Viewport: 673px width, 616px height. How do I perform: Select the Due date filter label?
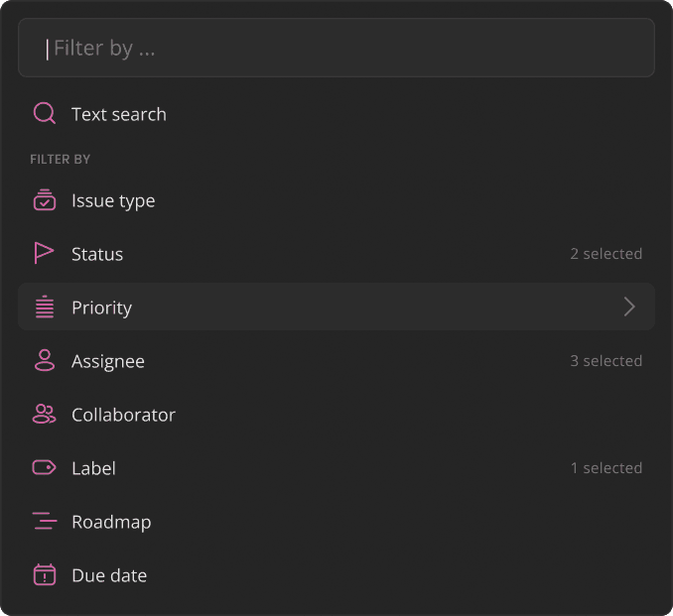coord(109,575)
